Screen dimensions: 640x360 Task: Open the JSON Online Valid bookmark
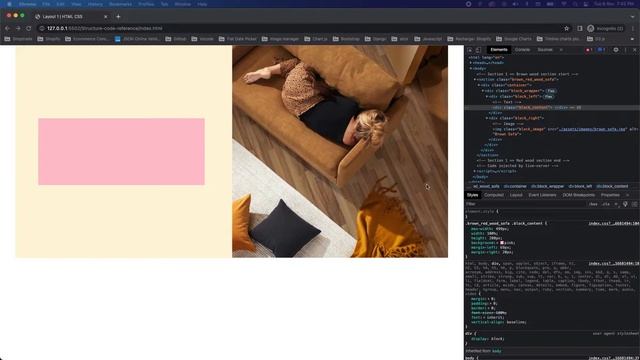tap(137, 39)
